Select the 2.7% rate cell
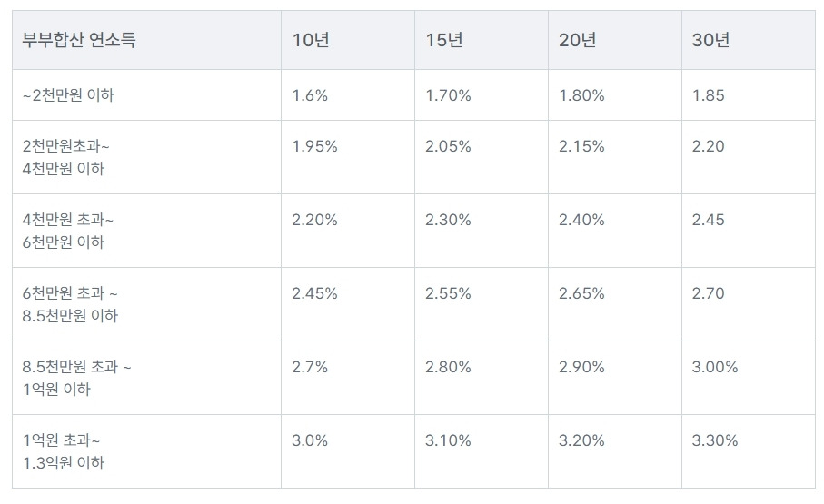This screenshot has width=824, height=504. tap(310, 367)
